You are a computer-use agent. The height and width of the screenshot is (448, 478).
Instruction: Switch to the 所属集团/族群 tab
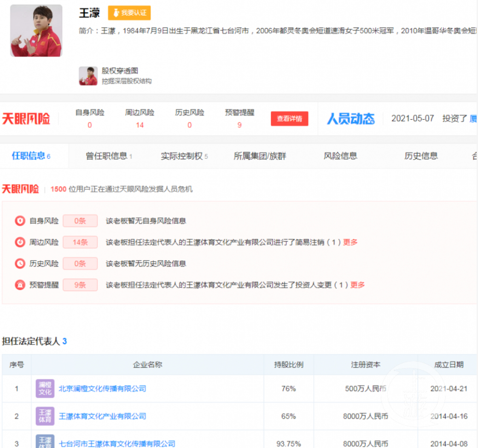point(260,156)
